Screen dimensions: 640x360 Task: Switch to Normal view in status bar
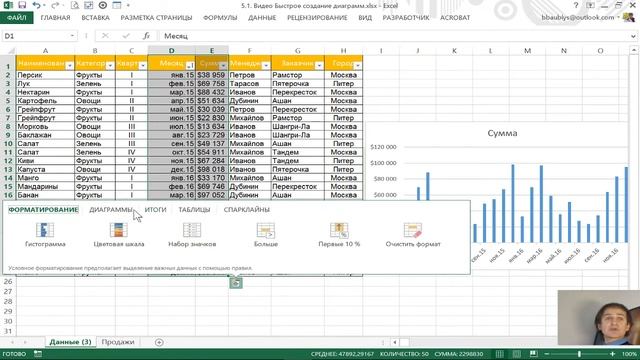pos(500,354)
